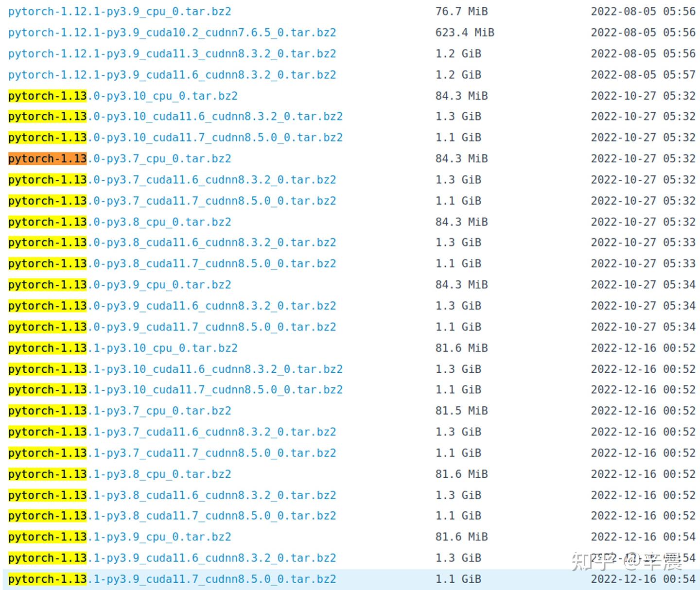The image size is (700, 590).
Task: Click pytorch-1.12.1-py3.9_cuda11.3_cudnn8.3.2_0.tar.bz2 file
Action: coord(172,53)
